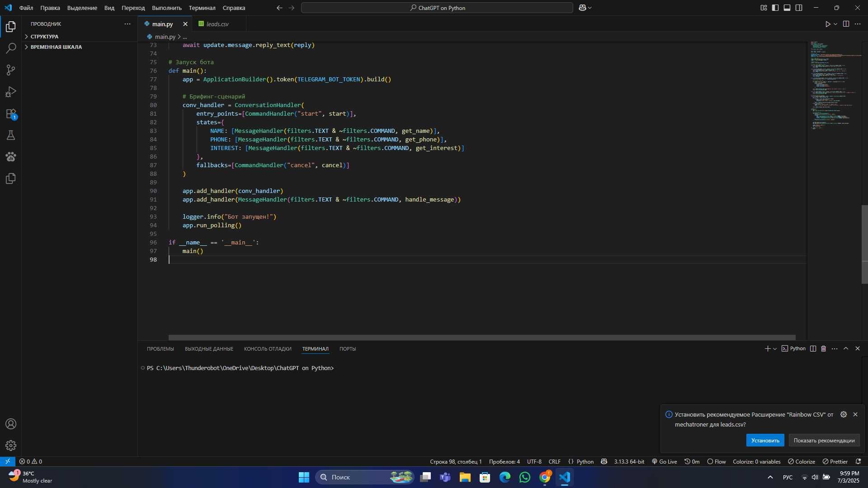
Task: Select interpreter 3.13.3 64-bit
Action: tap(629, 461)
